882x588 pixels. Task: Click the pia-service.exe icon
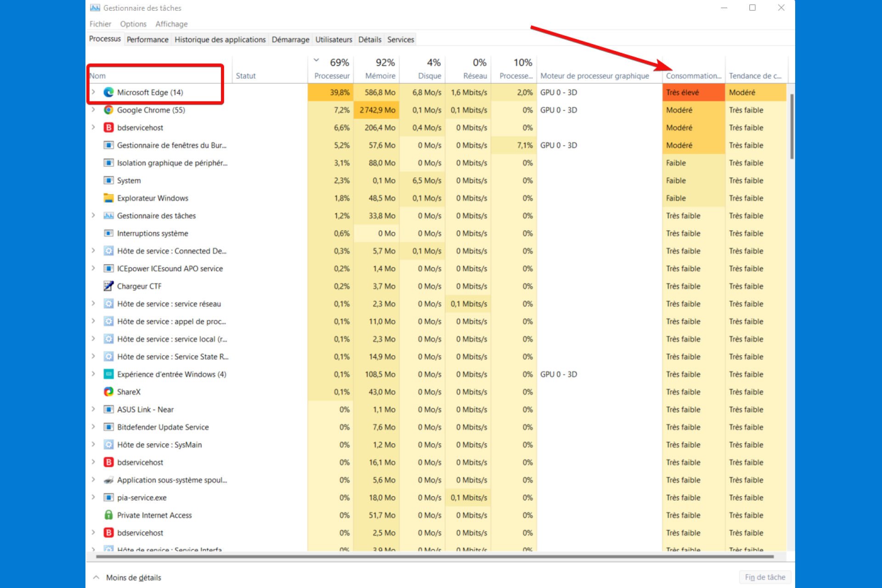click(108, 498)
